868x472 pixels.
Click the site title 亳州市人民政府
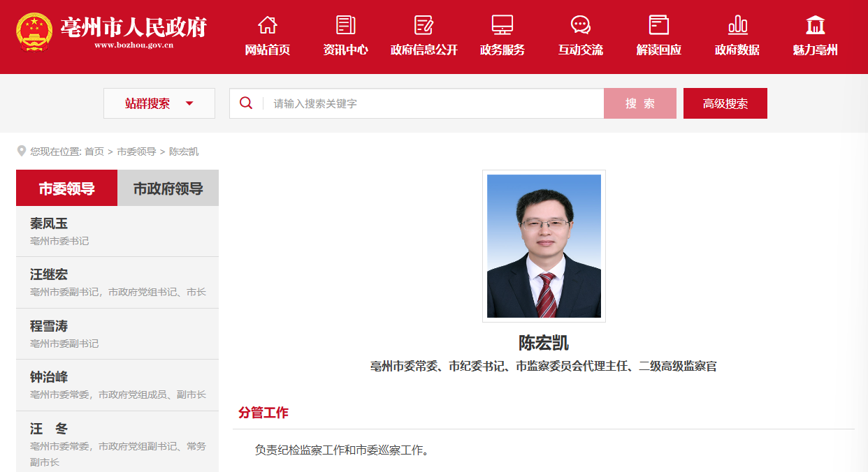(x=133, y=27)
